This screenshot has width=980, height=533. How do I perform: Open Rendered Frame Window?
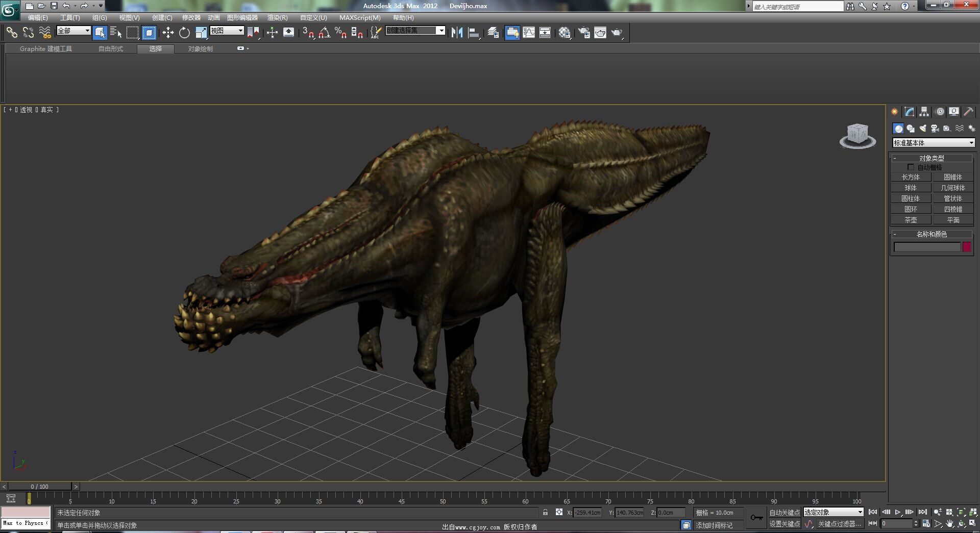click(x=600, y=33)
